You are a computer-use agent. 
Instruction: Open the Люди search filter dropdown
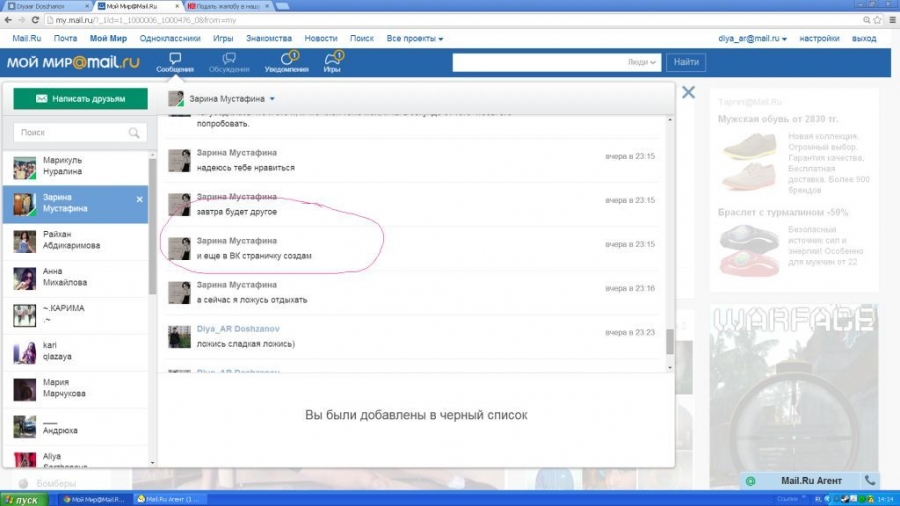tap(641, 62)
